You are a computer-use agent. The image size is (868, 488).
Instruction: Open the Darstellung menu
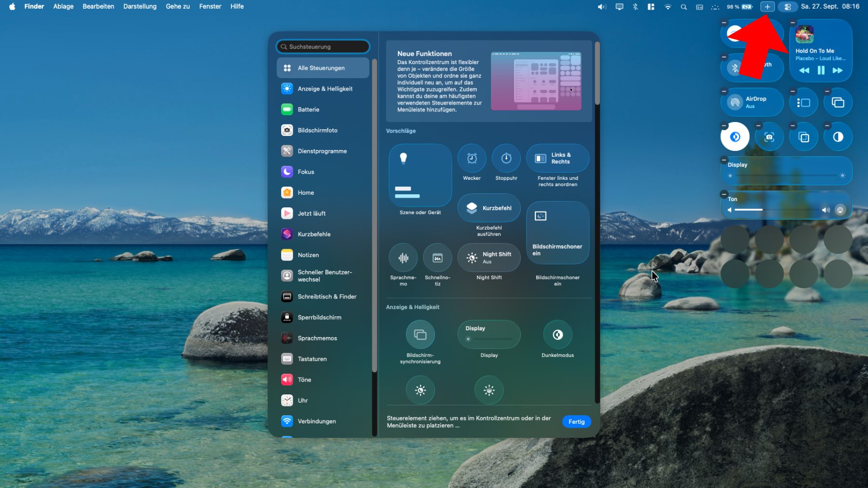pos(140,7)
